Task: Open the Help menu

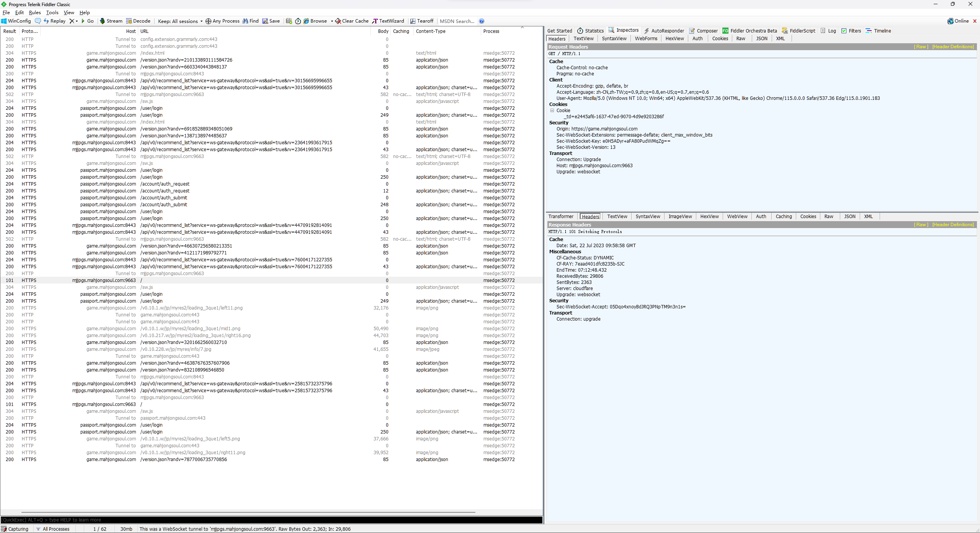Action: [x=85, y=13]
